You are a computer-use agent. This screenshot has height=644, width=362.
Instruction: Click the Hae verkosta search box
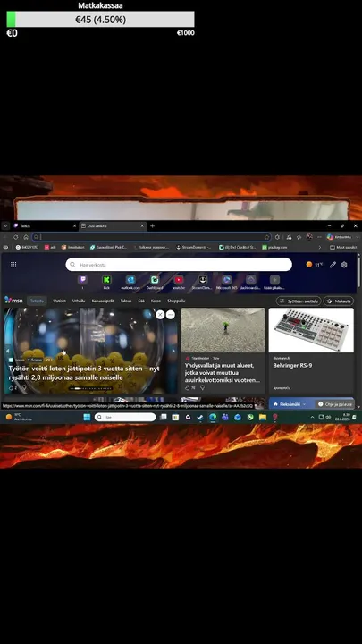[x=179, y=265]
